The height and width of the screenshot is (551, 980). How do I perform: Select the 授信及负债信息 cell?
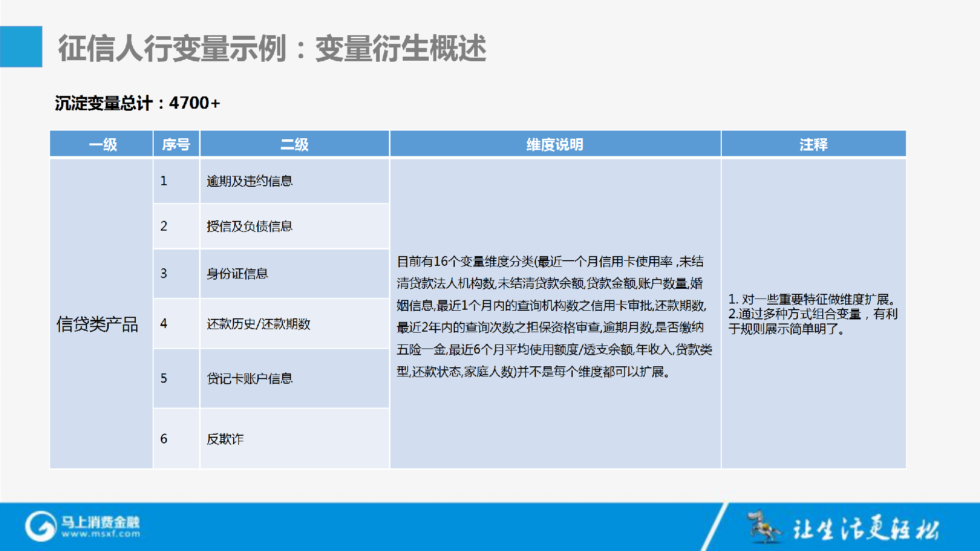[x=295, y=226]
